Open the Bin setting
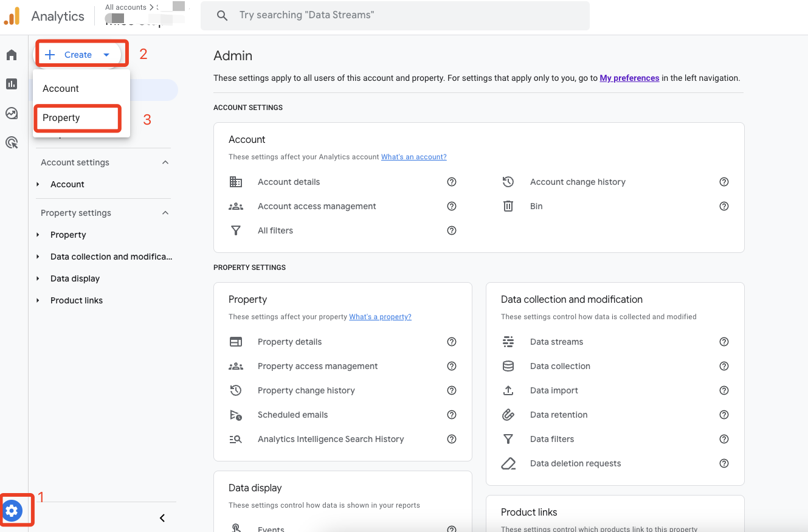Screen dimensions: 808x532 pyautogui.click(x=536, y=206)
